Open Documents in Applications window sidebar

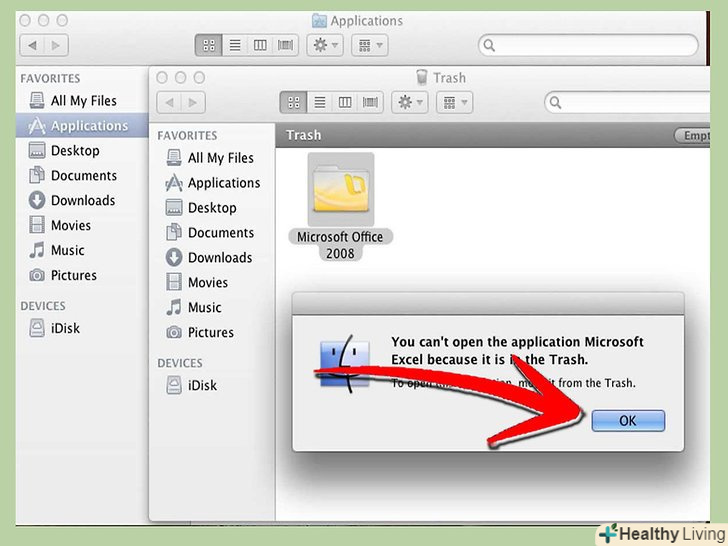tap(72, 176)
